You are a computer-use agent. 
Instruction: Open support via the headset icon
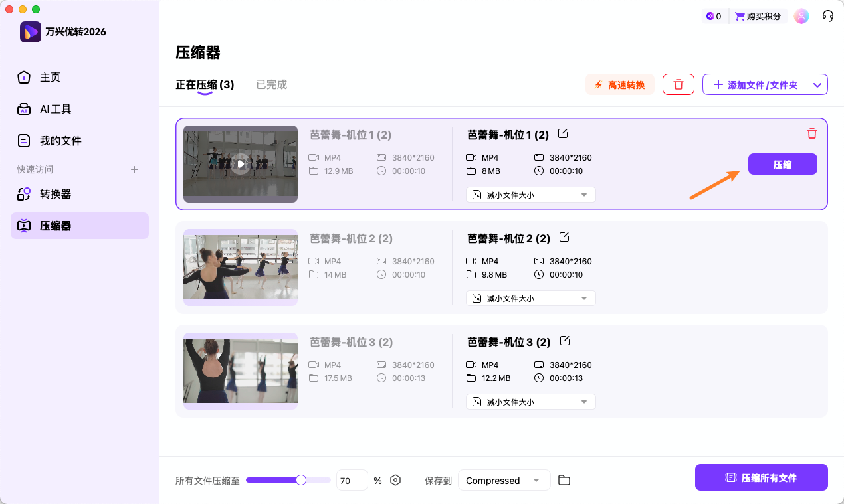coord(827,15)
